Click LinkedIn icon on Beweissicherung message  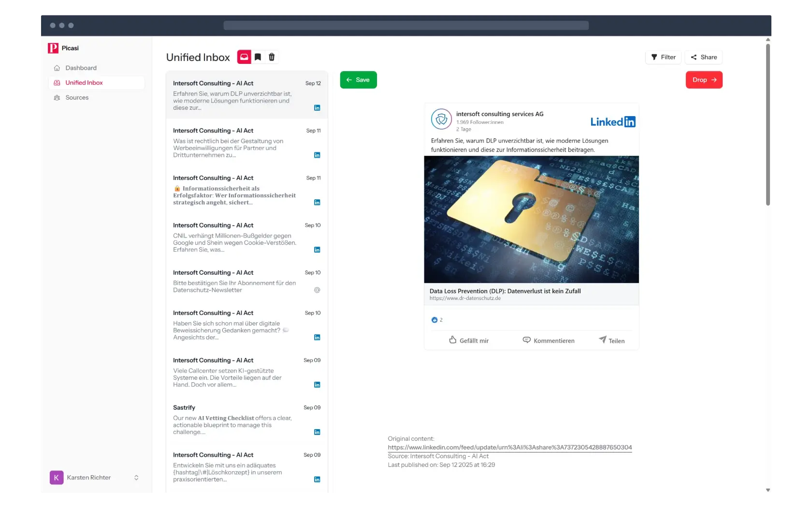317,338
